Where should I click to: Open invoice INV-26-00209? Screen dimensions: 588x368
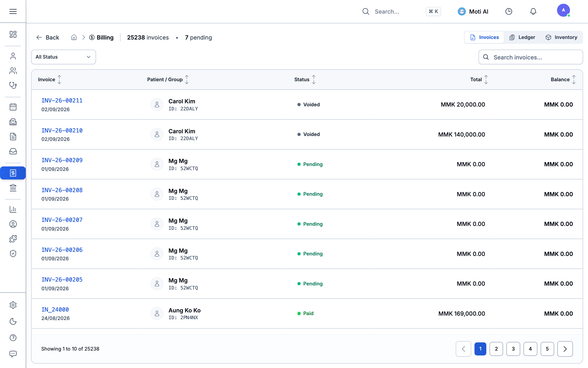[62, 160]
